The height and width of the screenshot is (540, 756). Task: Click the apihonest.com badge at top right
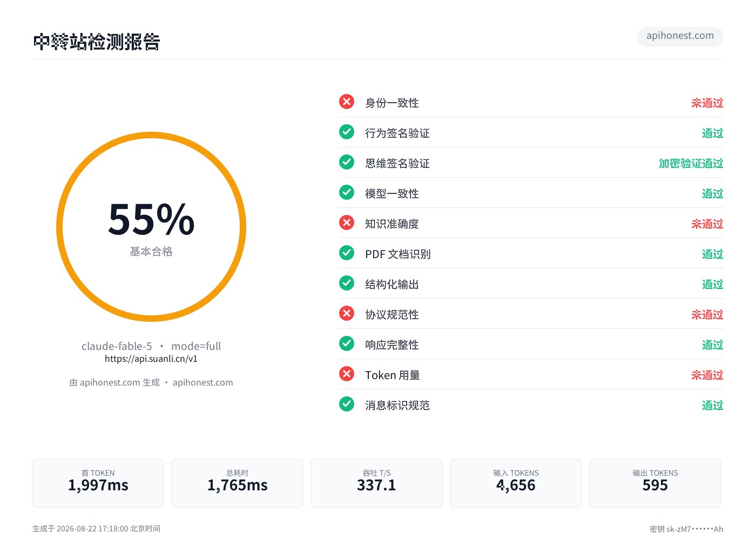coord(680,36)
